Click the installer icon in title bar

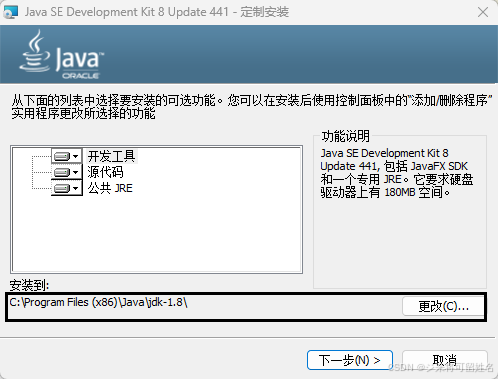[x=10, y=12]
